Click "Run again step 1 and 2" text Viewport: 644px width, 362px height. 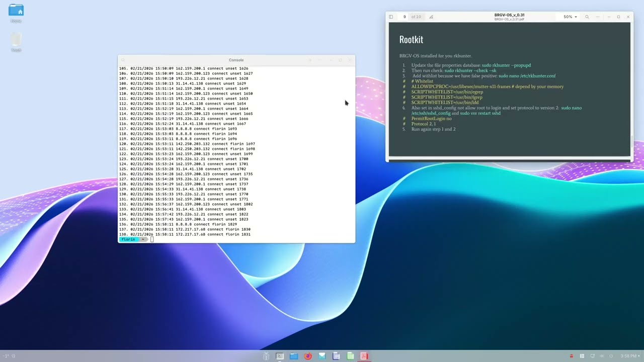click(433, 129)
